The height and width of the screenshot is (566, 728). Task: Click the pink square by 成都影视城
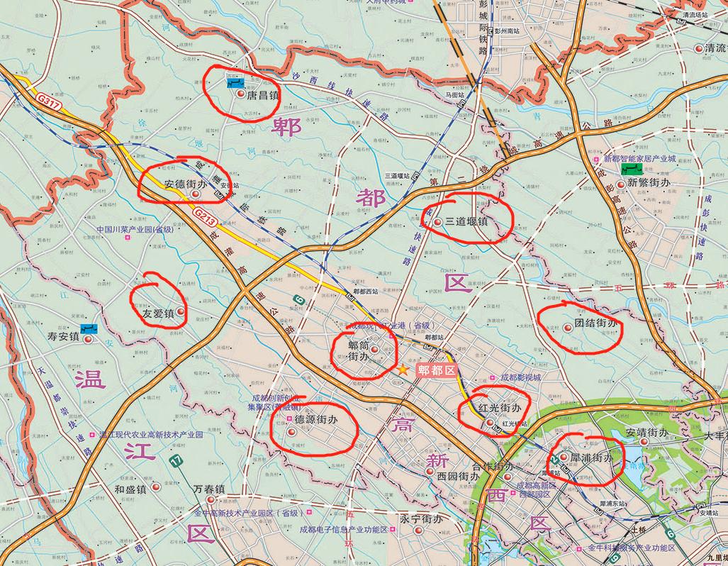493,377
